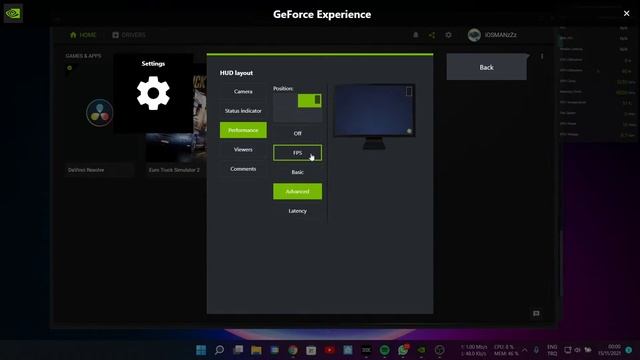Launch File Explorer from the taskbar

pyautogui.click(x=256, y=350)
